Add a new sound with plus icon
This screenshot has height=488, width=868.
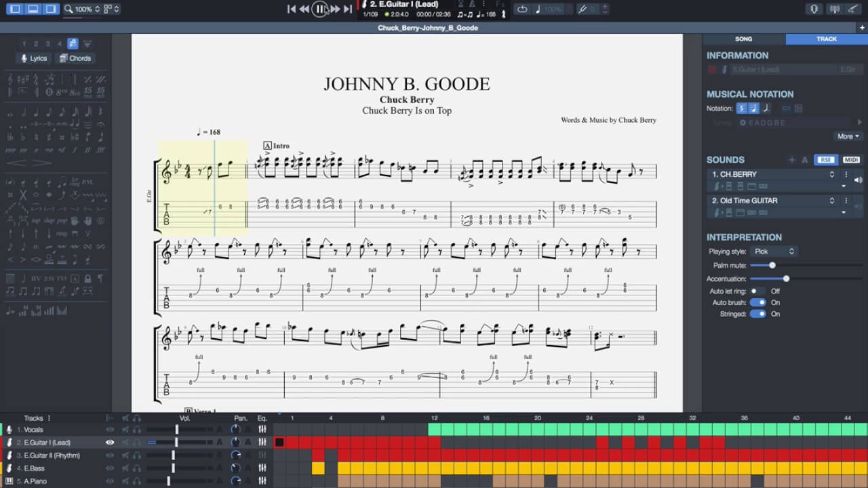pyautogui.click(x=791, y=160)
